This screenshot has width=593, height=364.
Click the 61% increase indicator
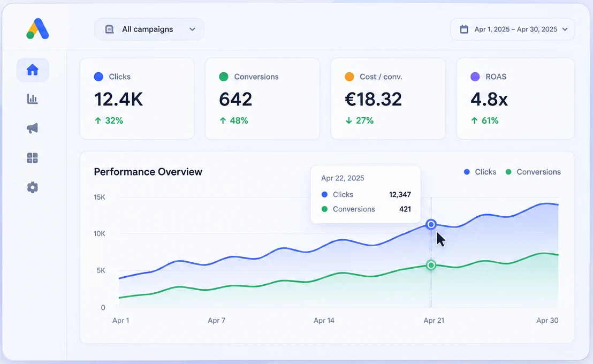pos(485,120)
